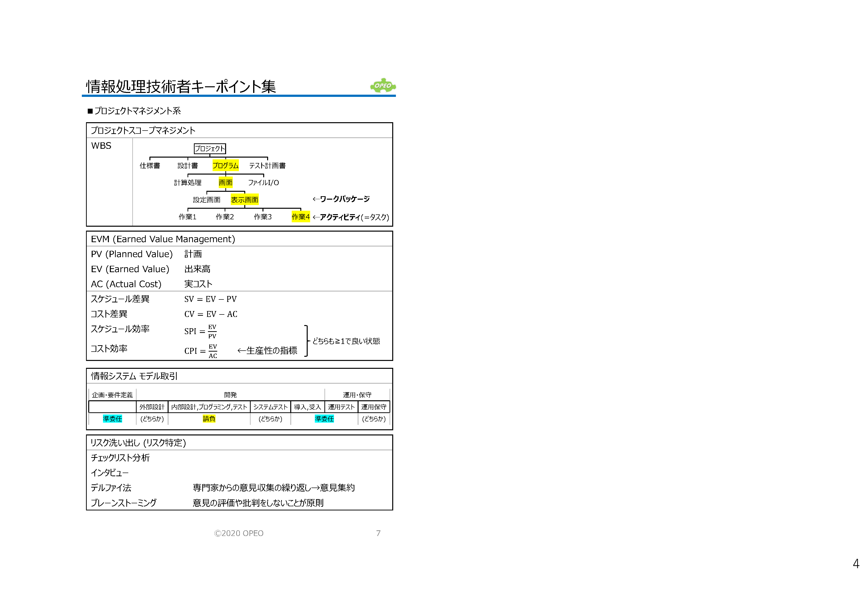Click the 導入,受入 cell

click(x=307, y=407)
